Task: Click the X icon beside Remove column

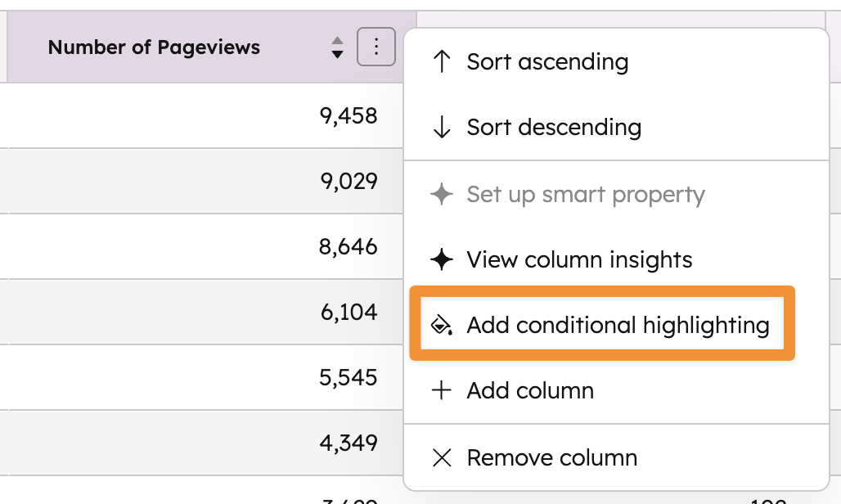Action: click(442, 457)
